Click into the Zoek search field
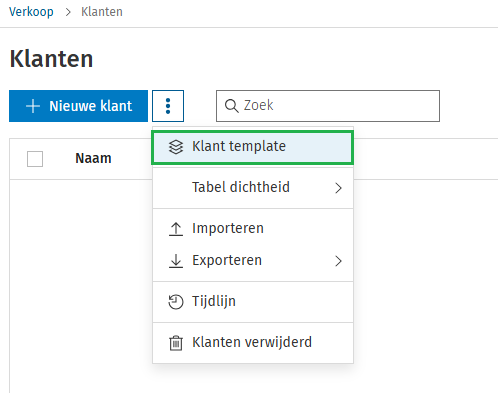Image resolution: width=498 pixels, height=393 pixels. 328,106
